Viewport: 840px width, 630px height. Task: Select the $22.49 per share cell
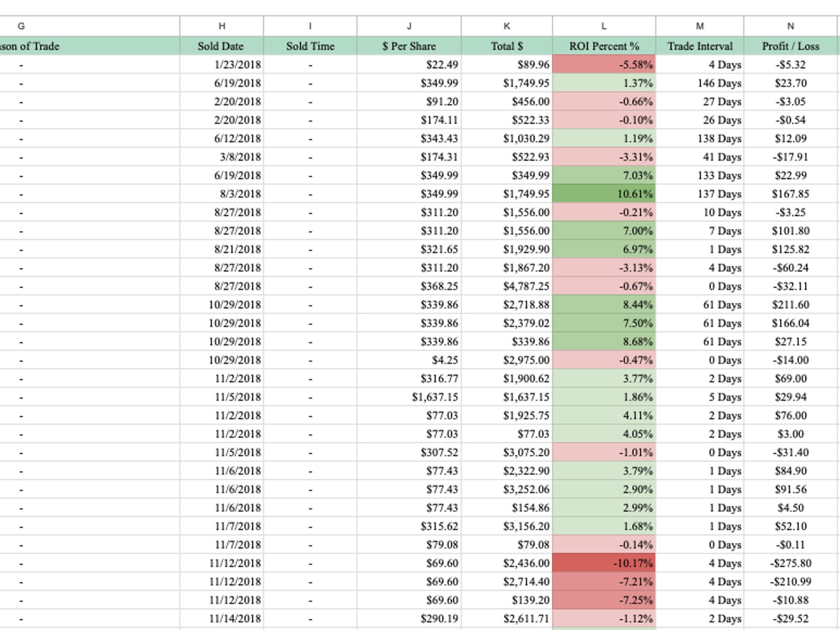pos(409,65)
